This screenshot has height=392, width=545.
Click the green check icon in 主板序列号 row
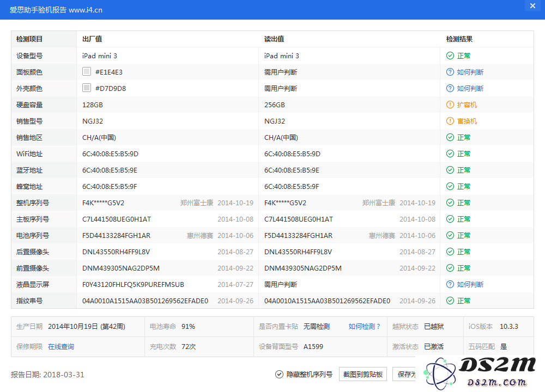pyautogui.click(x=450, y=219)
